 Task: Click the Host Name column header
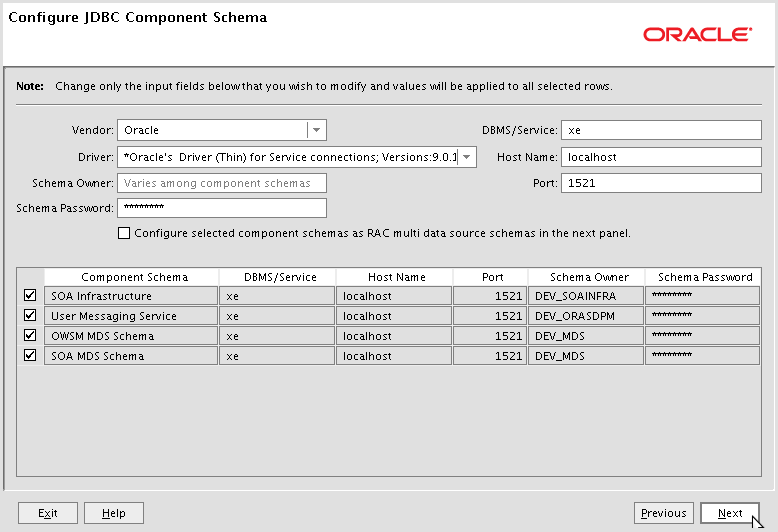click(x=394, y=277)
